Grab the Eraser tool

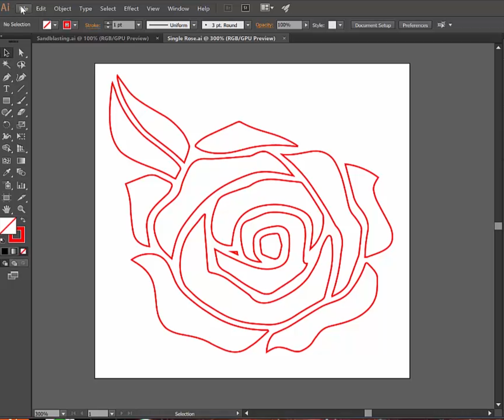pyautogui.click(x=21, y=113)
